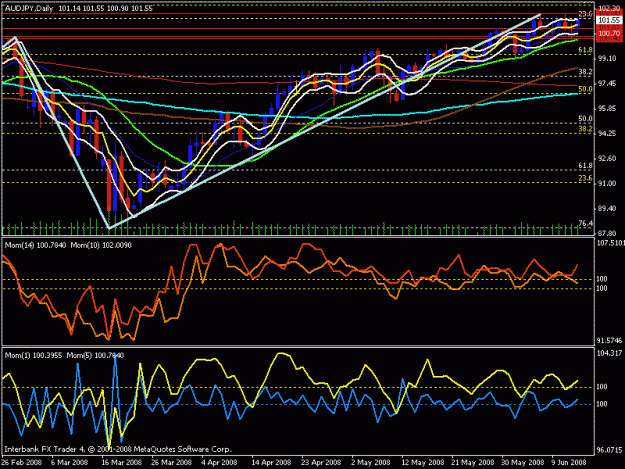Click the 87.80 price axis label

point(607,234)
